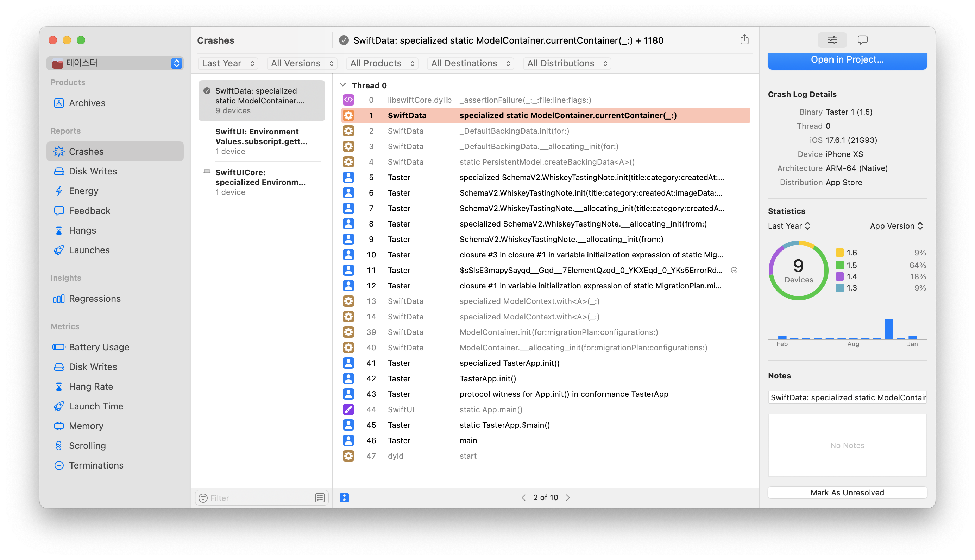
Task: Click the Filter text field
Action: (x=262, y=498)
